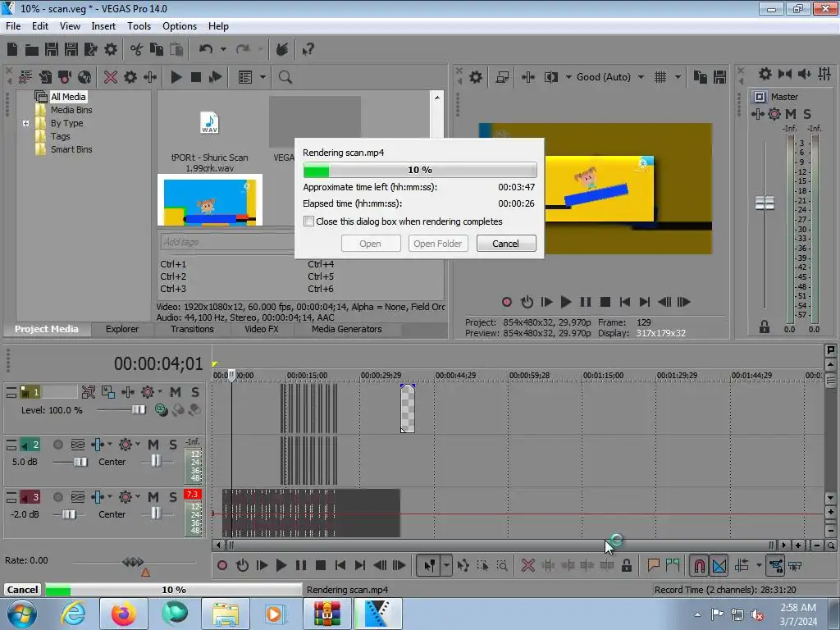Solo audio track 3
This screenshot has width=840, height=630.
tap(172, 497)
